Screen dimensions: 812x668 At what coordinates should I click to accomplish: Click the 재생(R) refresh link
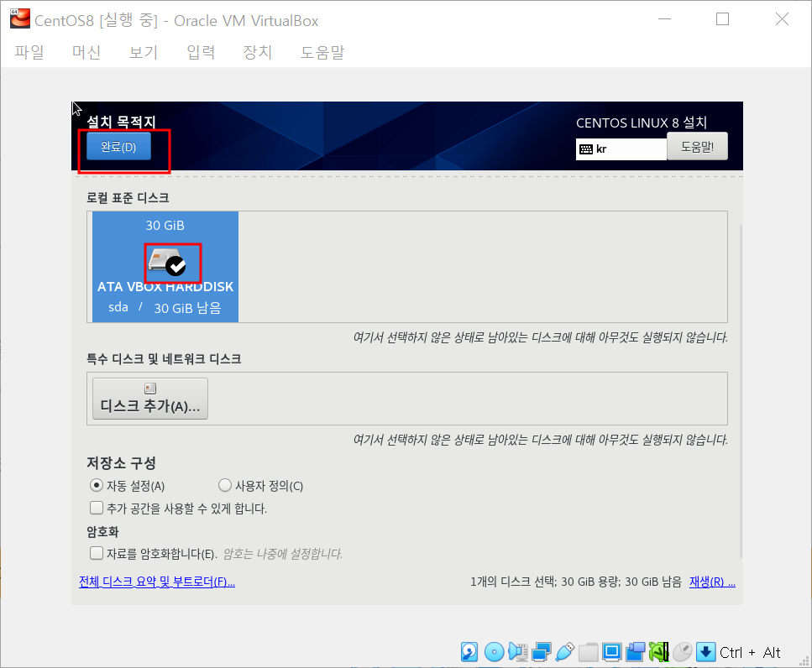[712, 582]
